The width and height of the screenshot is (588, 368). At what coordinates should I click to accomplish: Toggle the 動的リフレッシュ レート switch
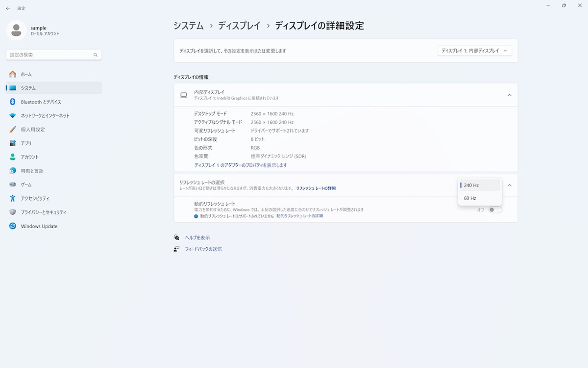[495, 210]
